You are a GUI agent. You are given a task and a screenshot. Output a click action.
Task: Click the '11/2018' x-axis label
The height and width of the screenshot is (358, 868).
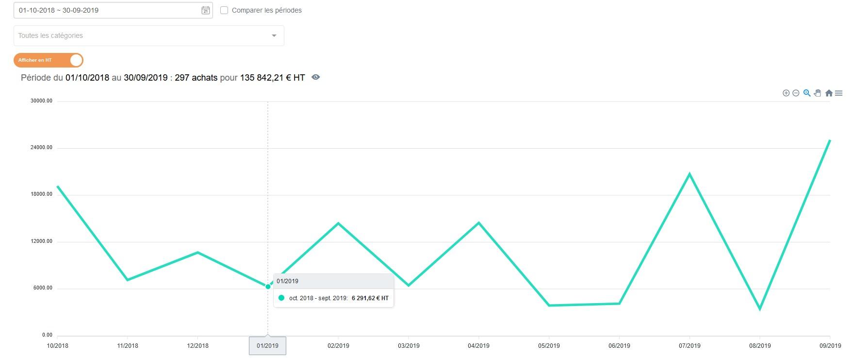click(128, 346)
